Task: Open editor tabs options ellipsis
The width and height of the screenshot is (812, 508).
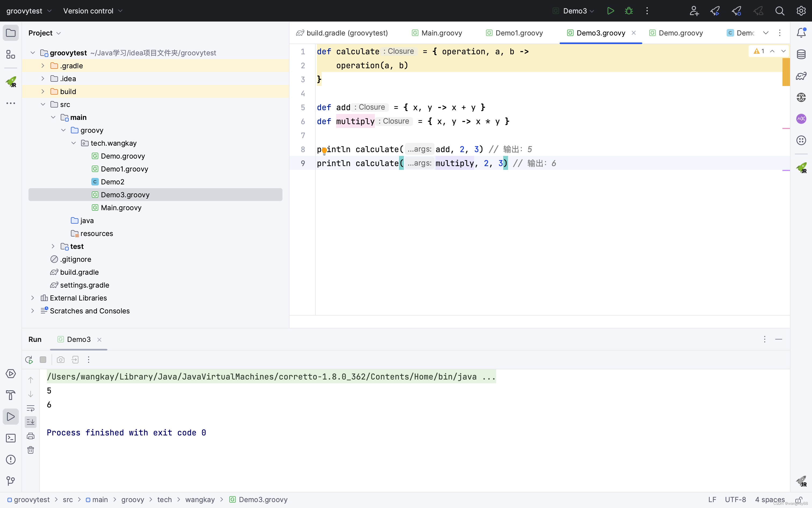Action: click(780, 33)
